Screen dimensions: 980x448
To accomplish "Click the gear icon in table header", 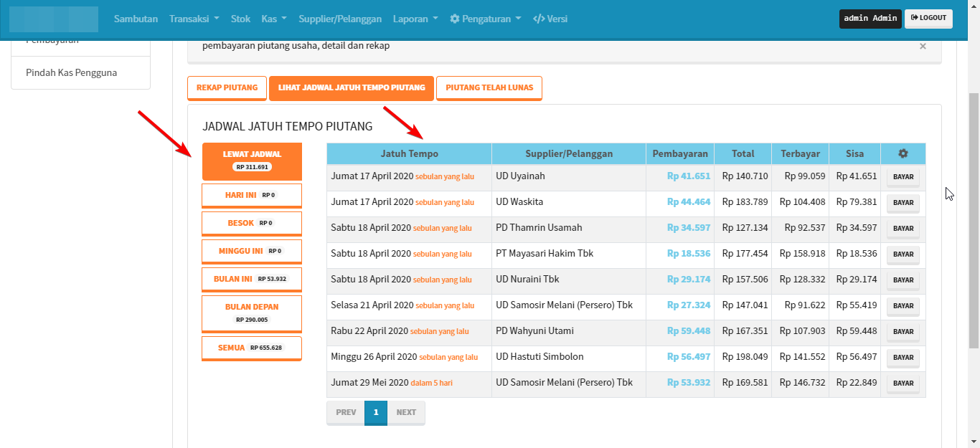I will (903, 153).
